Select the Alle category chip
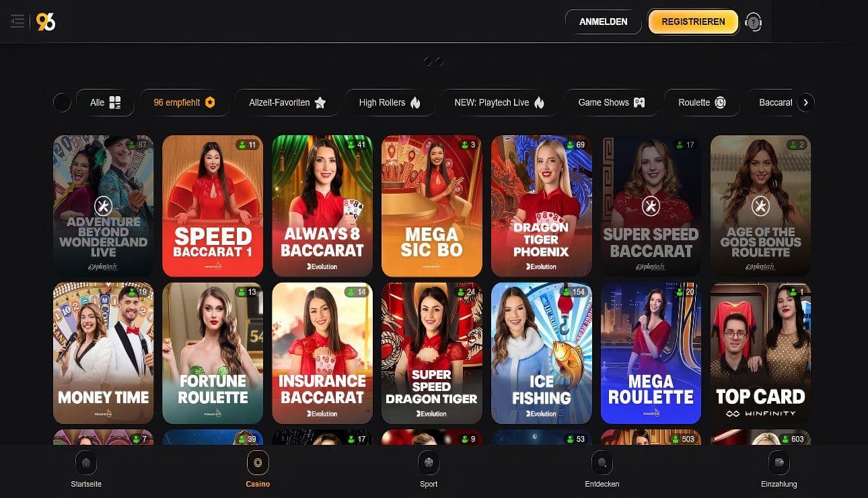The image size is (868, 498). (x=105, y=102)
